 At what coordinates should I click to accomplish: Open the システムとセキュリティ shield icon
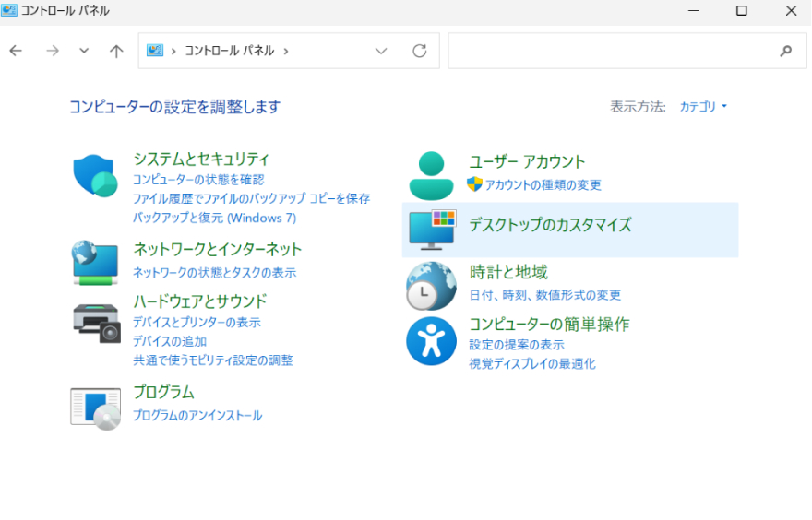[95, 176]
